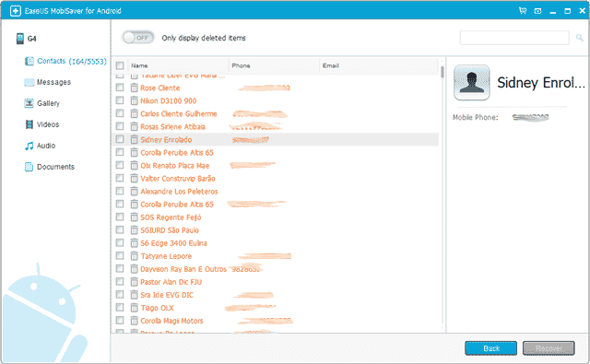Check the S6 Edge 3400 Eulina checkbox
590x364 pixels.
click(x=120, y=243)
